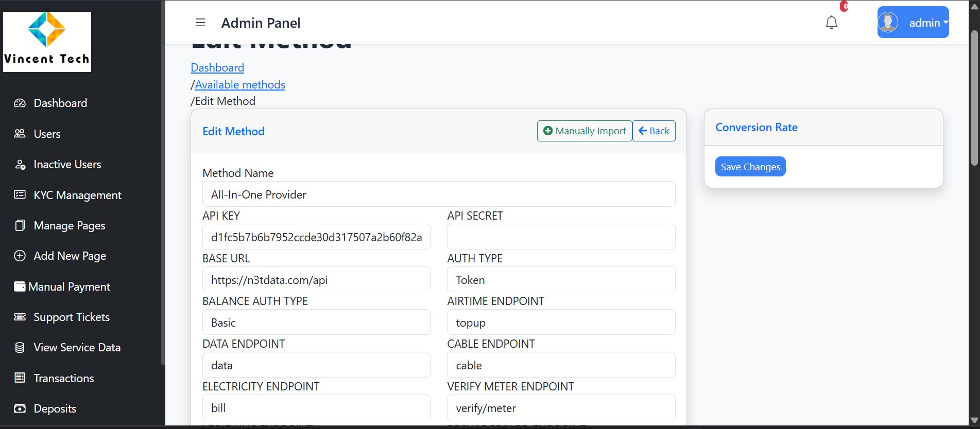Click the Users icon in sidebar
The height and width of the screenshot is (429, 980).
pos(20,134)
